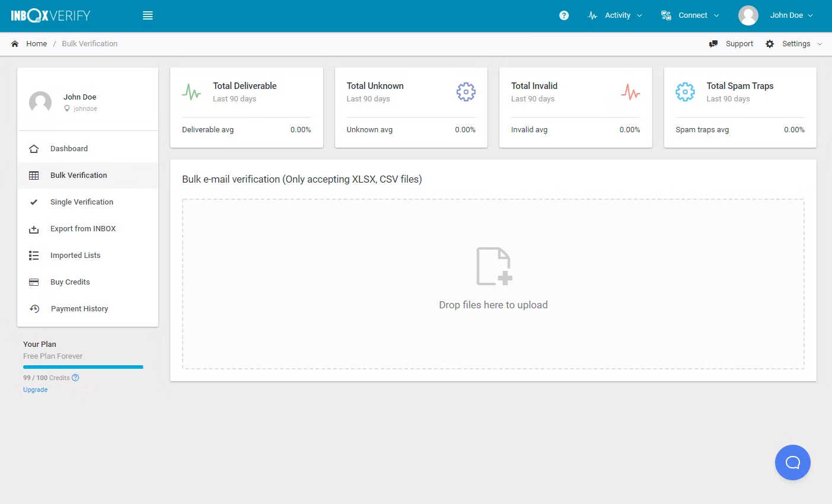
Task: Click the Total Invalid pulse icon
Action: coord(630,92)
